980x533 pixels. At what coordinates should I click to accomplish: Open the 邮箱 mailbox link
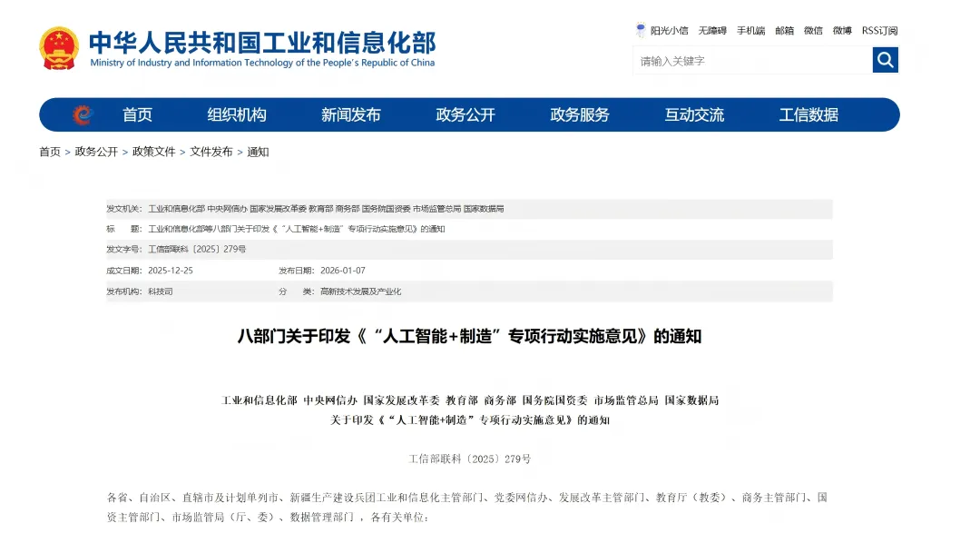pos(785,29)
